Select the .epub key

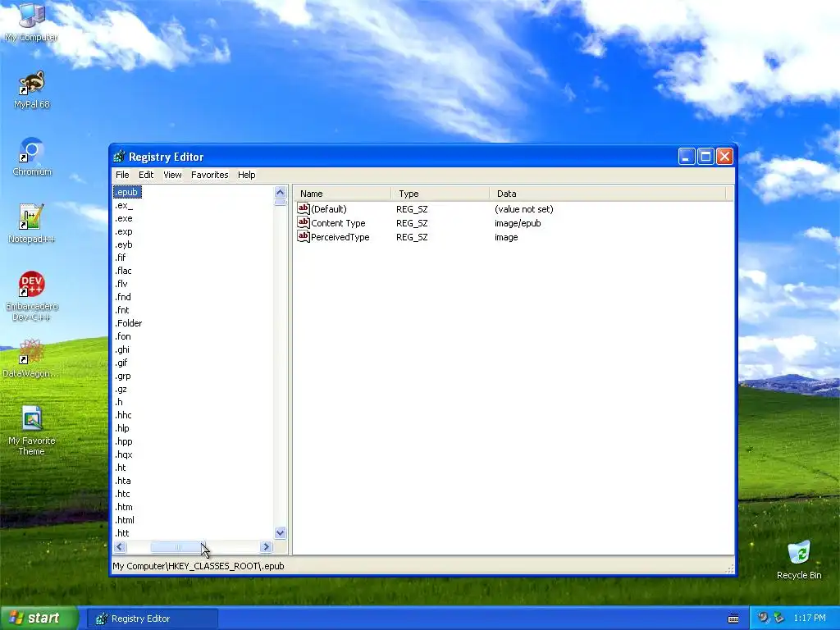click(x=127, y=192)
